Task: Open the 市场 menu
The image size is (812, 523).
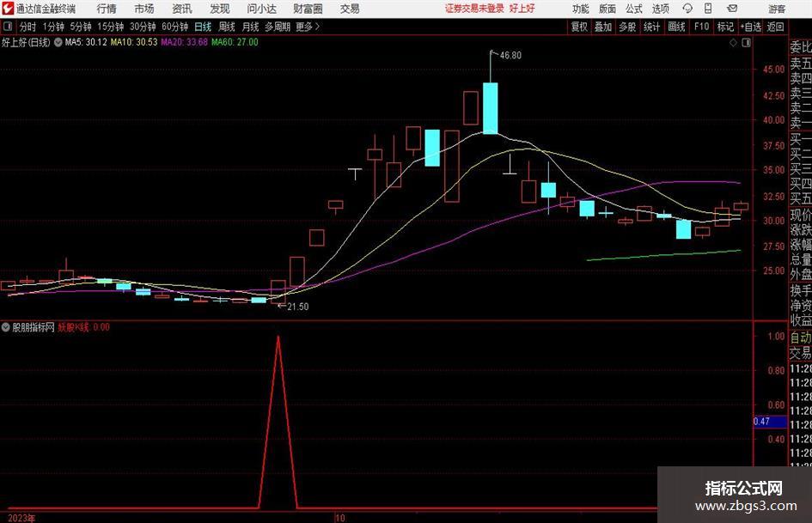Action: (144, 9)
